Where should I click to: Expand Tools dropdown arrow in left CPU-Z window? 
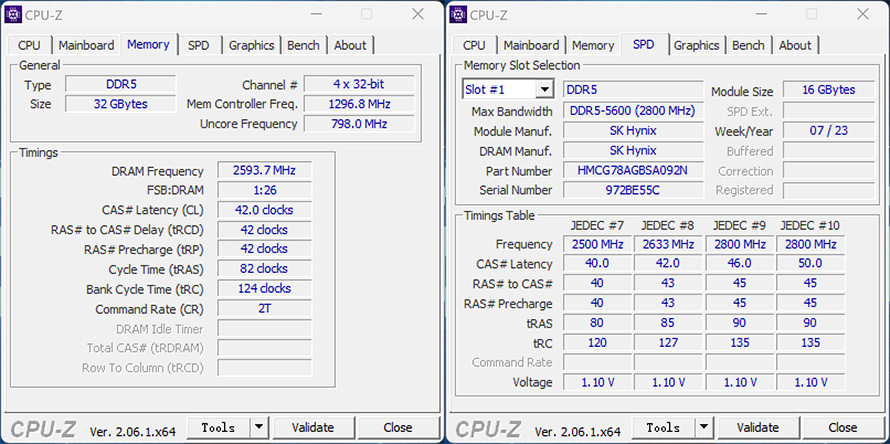click(258, 427)
